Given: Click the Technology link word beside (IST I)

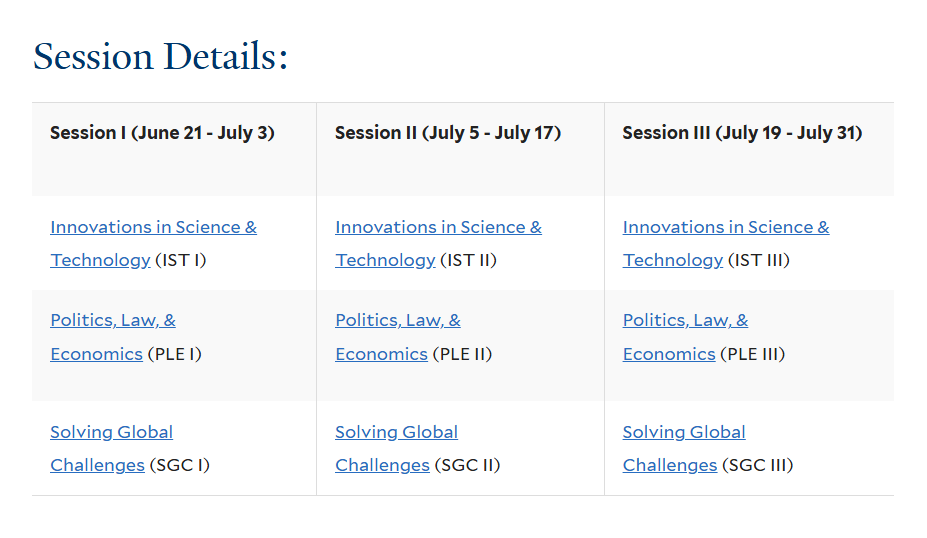Looking at the screenshot, I should [x=100, y=260].
